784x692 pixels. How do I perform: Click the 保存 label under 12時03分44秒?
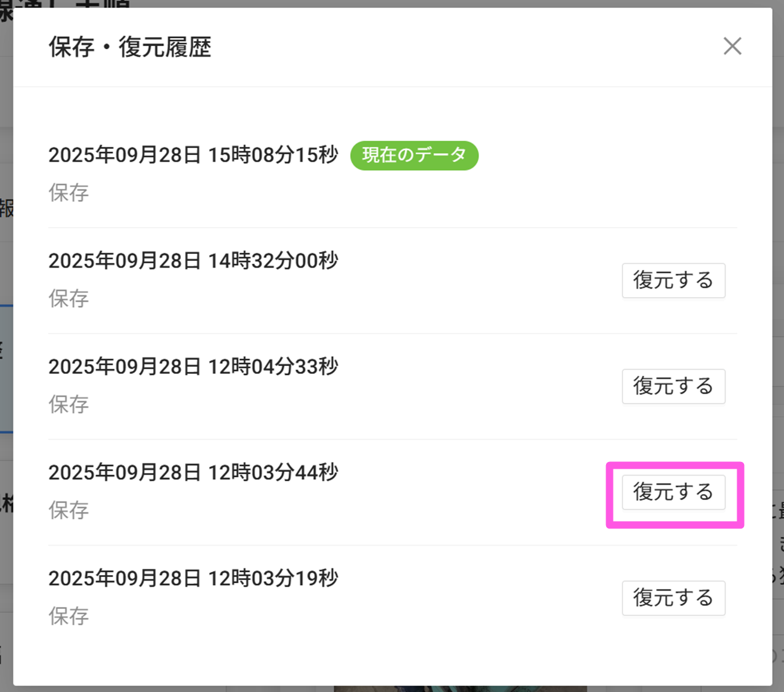tap(69, 511)
